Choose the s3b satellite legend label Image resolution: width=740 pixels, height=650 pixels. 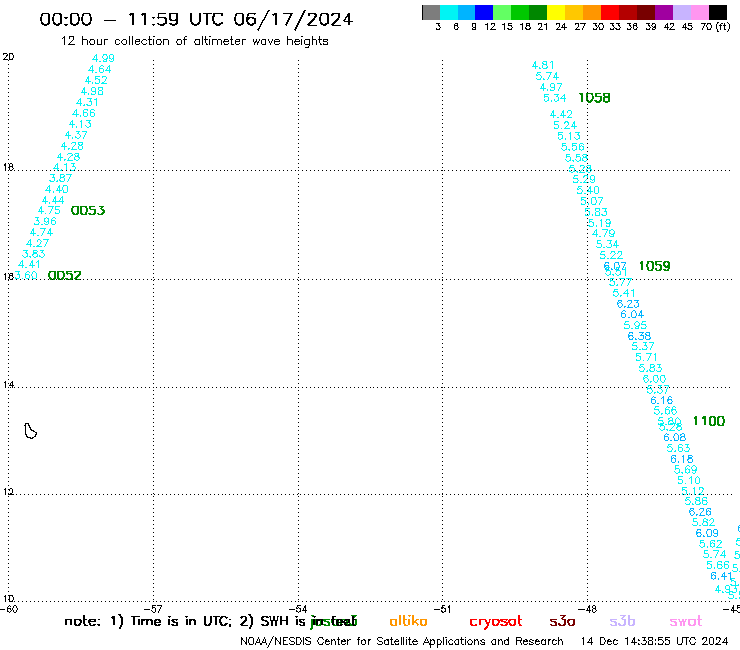click(622, 621)
